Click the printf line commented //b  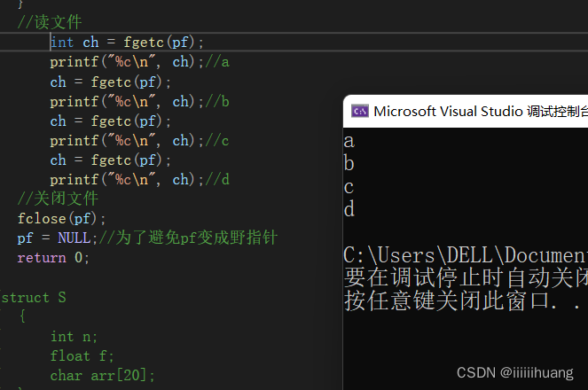coord(139,102)
